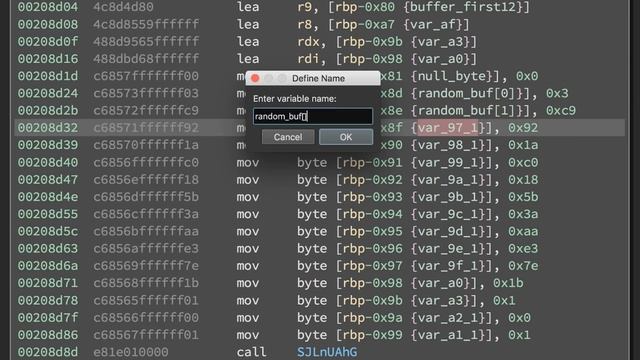This screenshot has height=360, width=640.
Task: Select variable var_9d_1
Action: (x=447, y=231)
